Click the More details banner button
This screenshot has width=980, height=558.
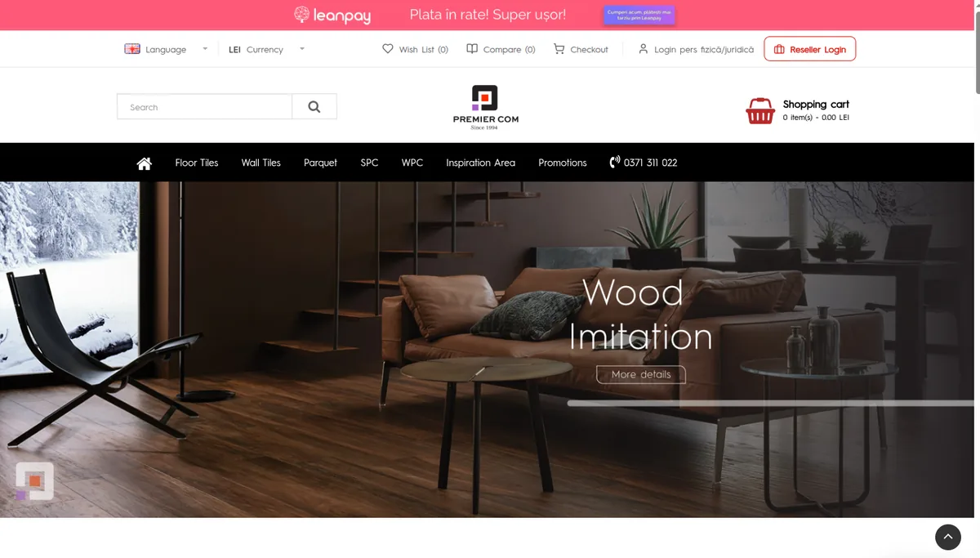(641, 374)
